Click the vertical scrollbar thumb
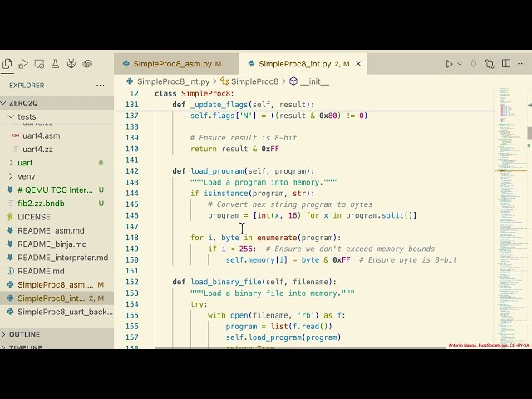The image size is (532, 399). coord(529,133)
